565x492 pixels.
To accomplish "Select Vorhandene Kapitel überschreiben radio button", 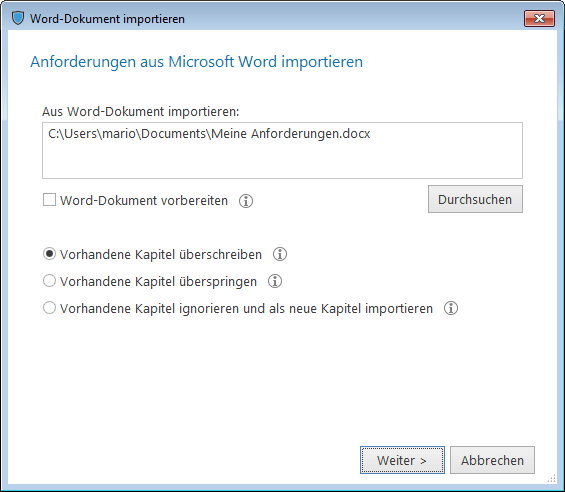I will tap(49, 254).
